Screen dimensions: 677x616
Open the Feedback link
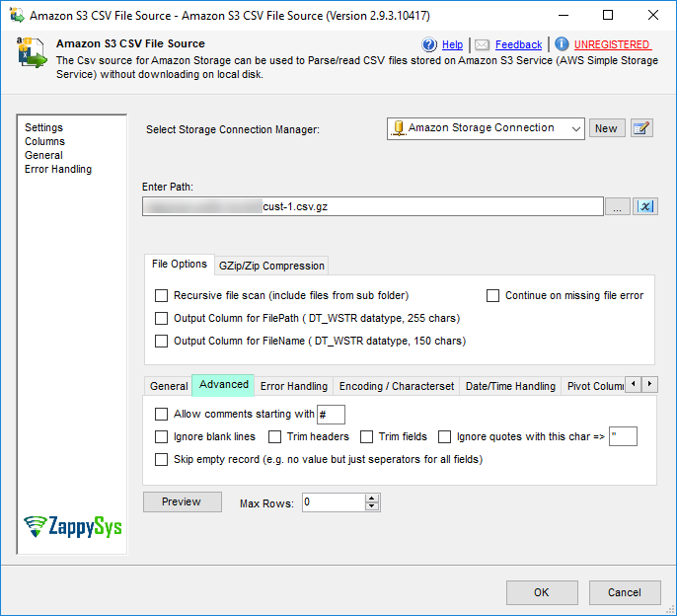tap(518, 45)
